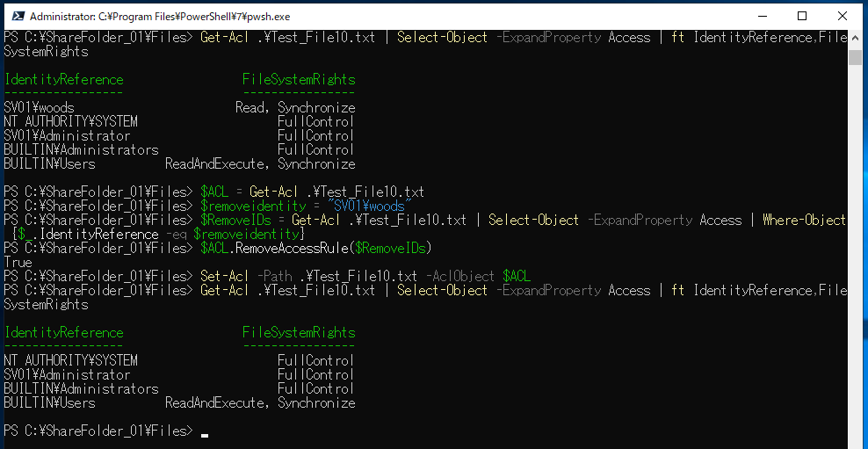Click the scrollbar up arrow
The height and width of the screenshot is (449, 868).
pos(855,39)
